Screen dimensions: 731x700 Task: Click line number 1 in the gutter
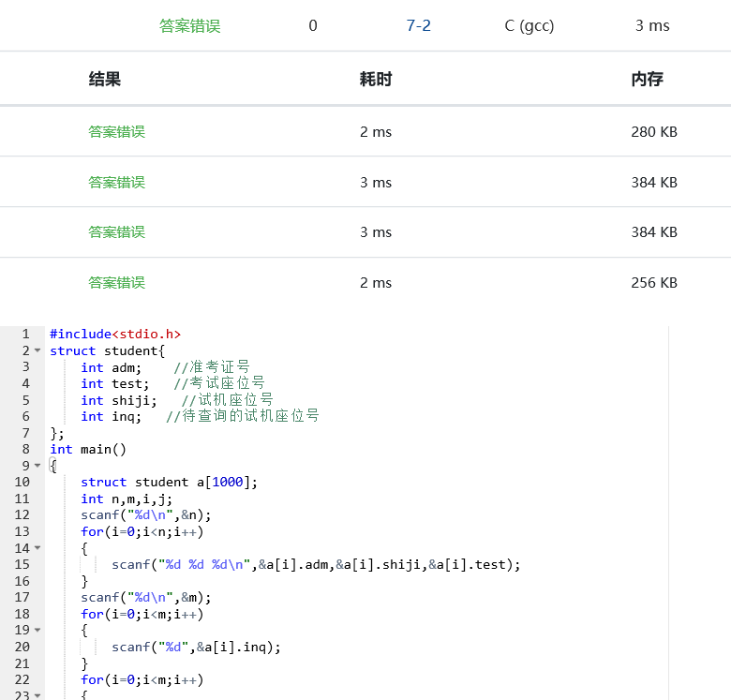pos(25,335)
